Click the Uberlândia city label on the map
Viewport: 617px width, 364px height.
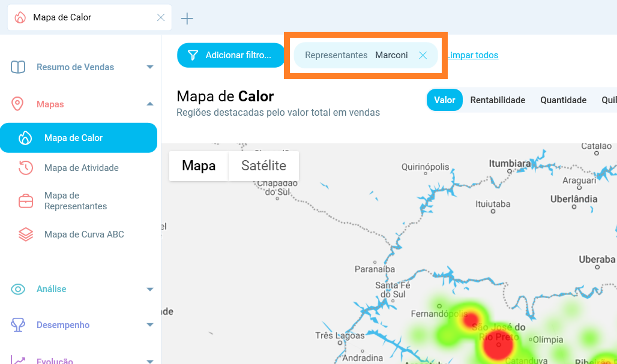[x=574, y=199]
